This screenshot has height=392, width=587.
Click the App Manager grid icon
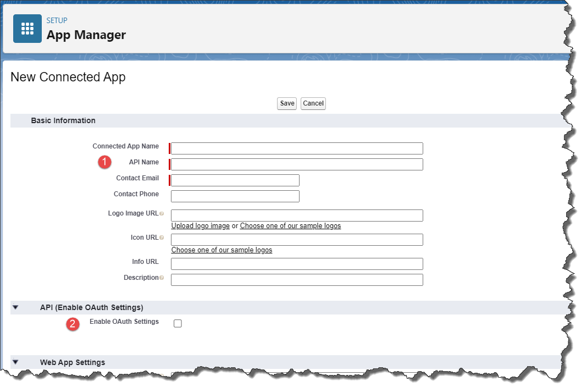pyautogui.click(x=27, y=29)
